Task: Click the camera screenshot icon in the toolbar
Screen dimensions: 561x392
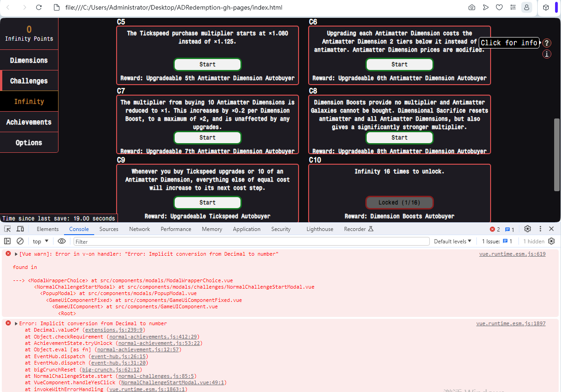Action: 471,7
